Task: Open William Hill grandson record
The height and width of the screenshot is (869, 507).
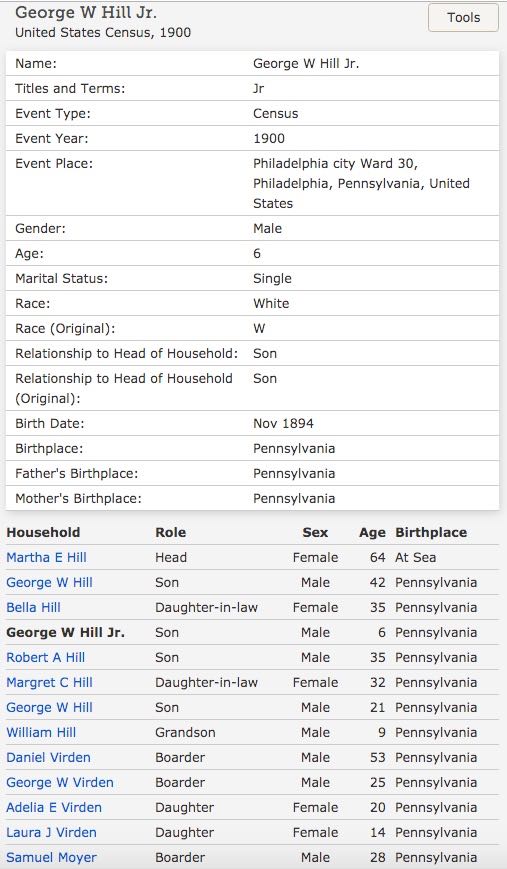Action: [x=41, y=732]
